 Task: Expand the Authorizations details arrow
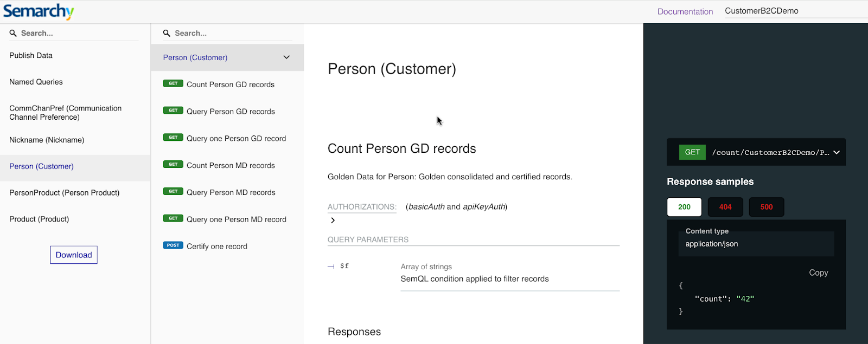click(x=333, y=220)
